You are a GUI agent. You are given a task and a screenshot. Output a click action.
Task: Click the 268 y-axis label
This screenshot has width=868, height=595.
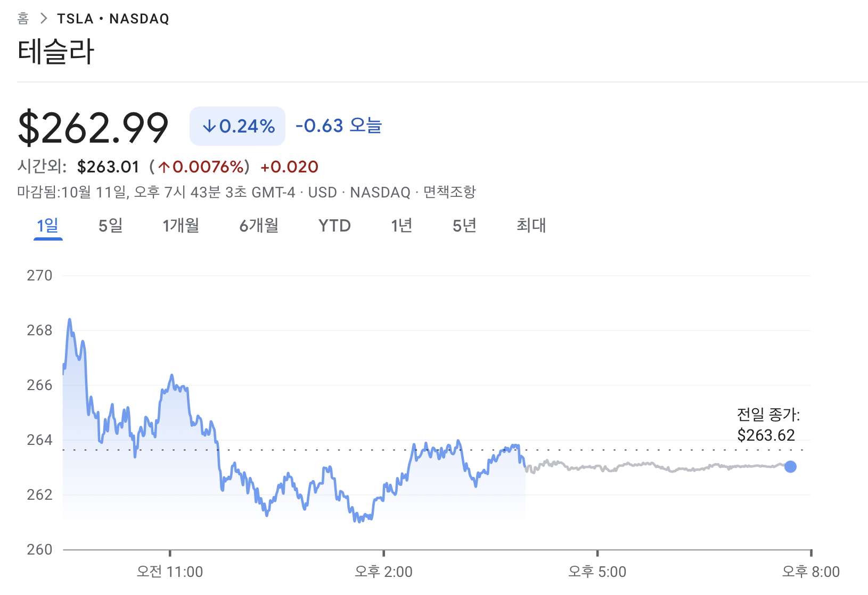click(39, 330)
